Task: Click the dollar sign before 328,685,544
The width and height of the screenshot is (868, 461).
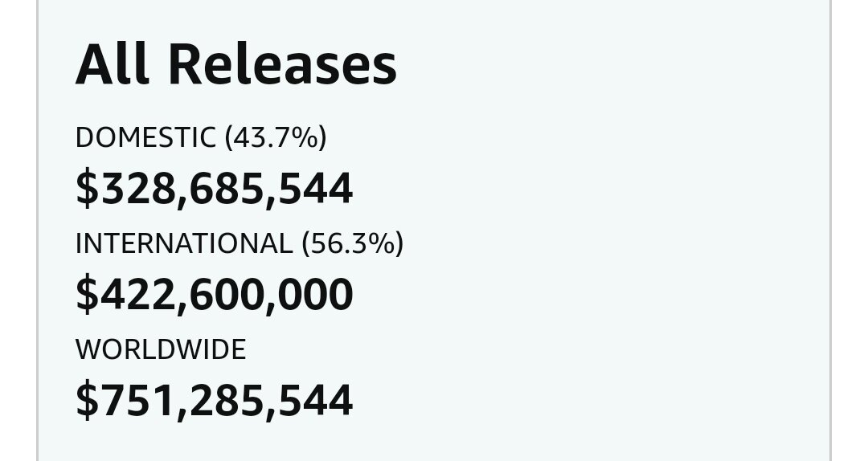Action: tap(87, 190)
